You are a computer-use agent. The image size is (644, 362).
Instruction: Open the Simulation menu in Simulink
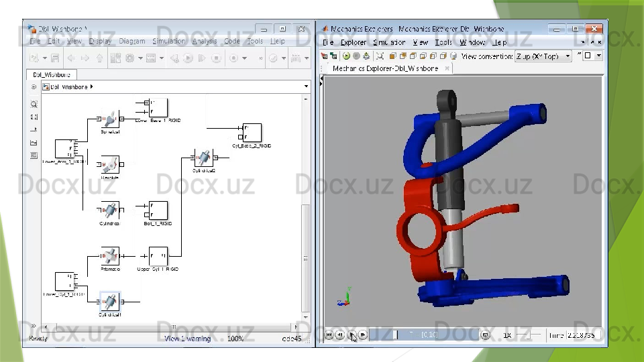pos(168,42)
